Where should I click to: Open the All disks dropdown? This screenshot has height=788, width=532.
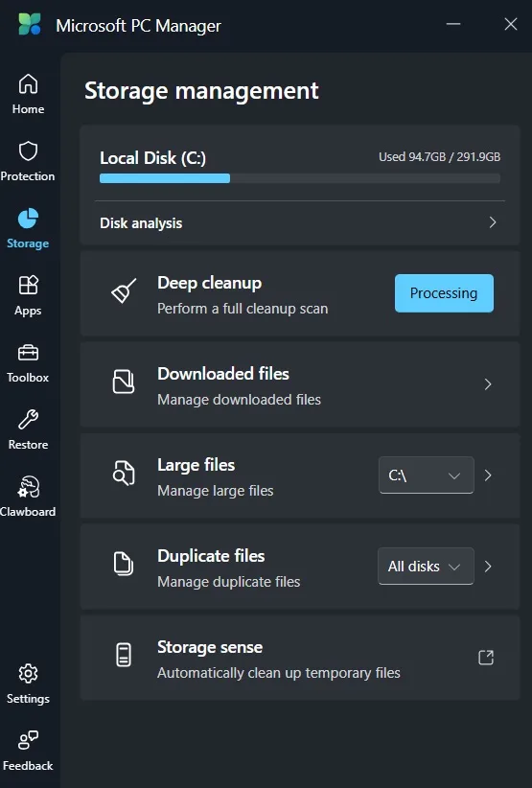click(x=426, y=567)
